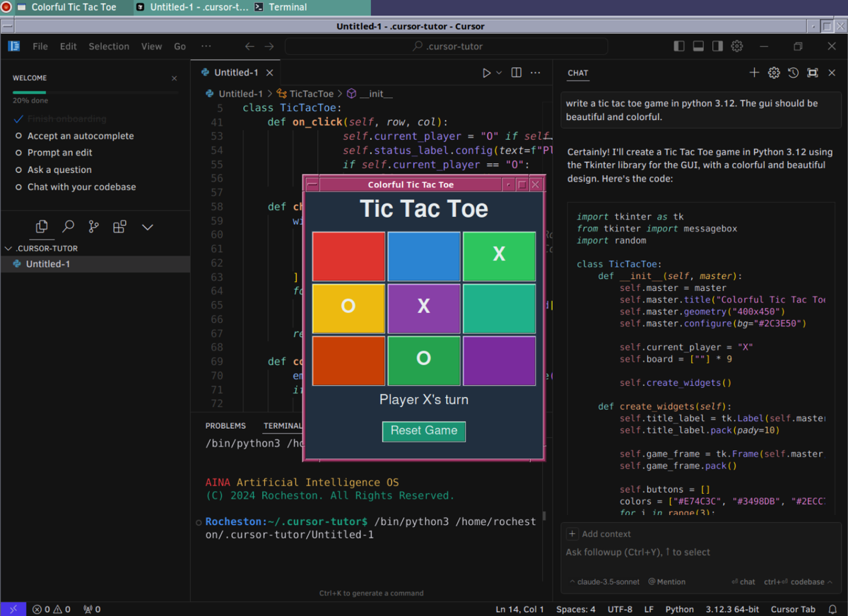
Task: Switch to the PROBLEMS panel tab
Action: (x=225, y=426)
